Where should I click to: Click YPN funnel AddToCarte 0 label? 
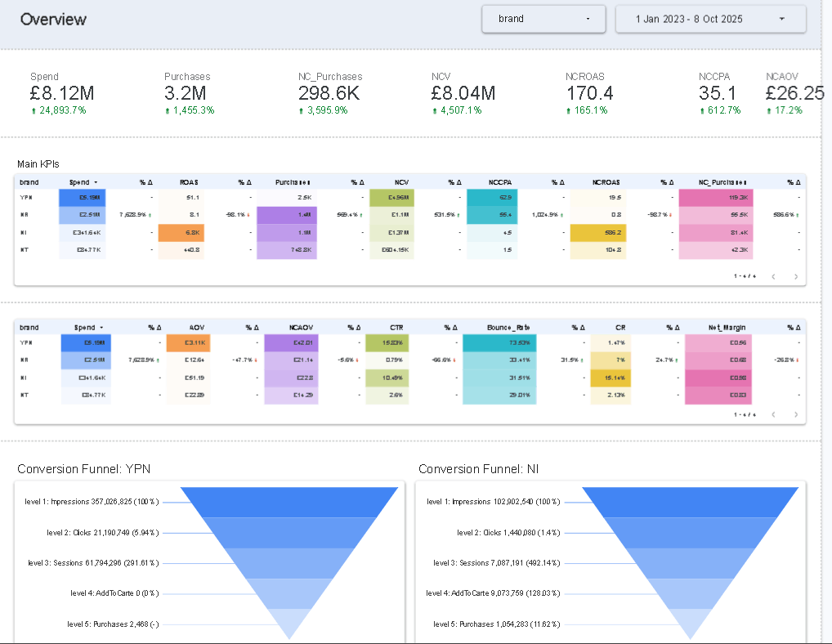coord(114,593)
